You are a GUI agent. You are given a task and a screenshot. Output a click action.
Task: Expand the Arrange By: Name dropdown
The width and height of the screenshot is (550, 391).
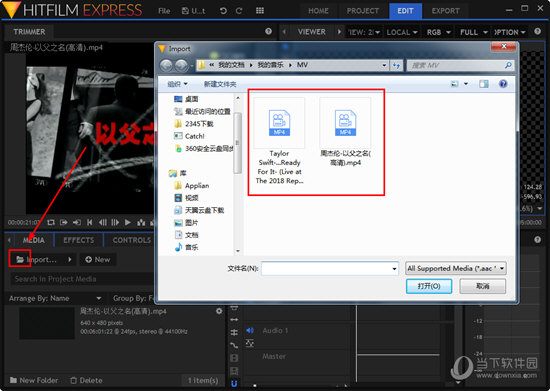(x=55, y=298)
